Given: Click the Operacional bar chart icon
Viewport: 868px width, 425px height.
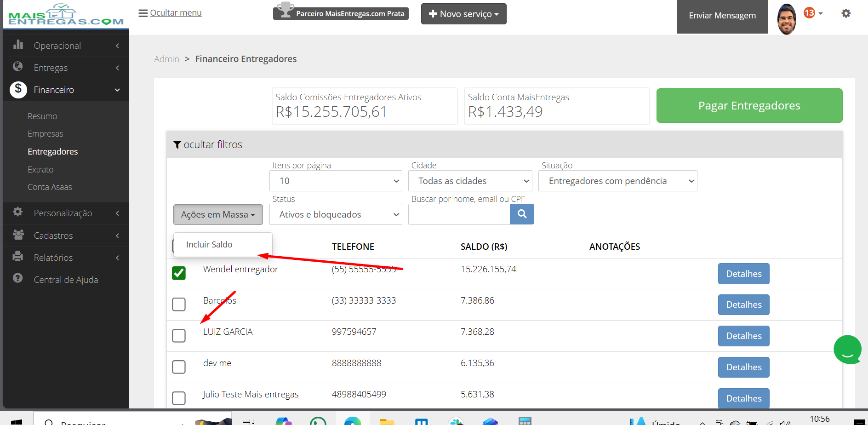Looking at the screenshot, I should coord(18,45).
